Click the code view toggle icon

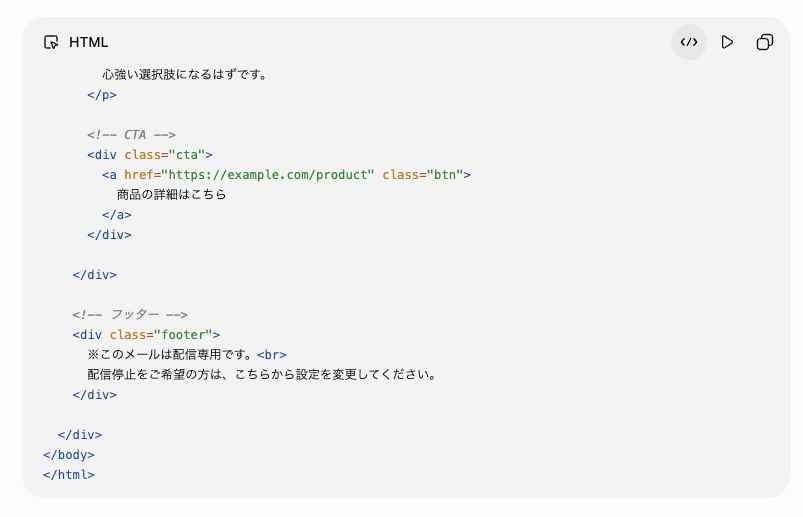[x=689, y=42]
